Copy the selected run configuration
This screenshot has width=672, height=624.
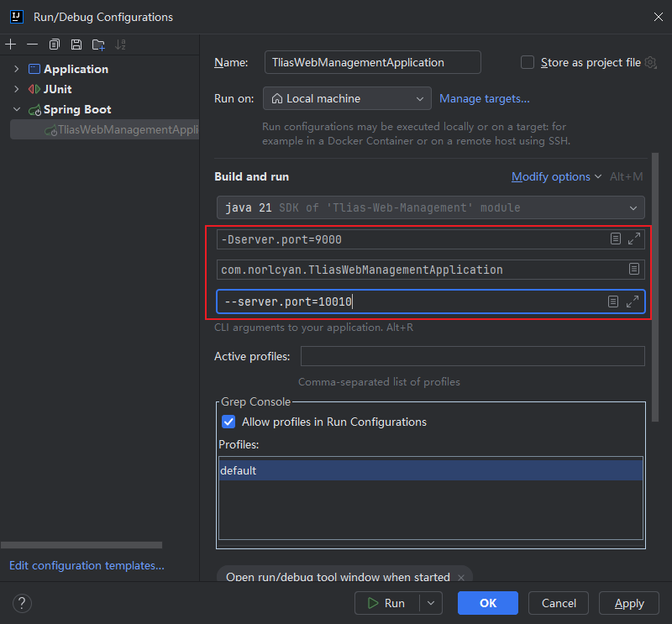pos(55,45)
